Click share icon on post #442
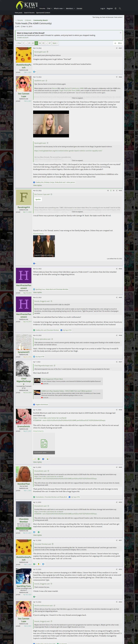Image resolution: width=138 pixels, height=644 pixels. coord(117,77)
